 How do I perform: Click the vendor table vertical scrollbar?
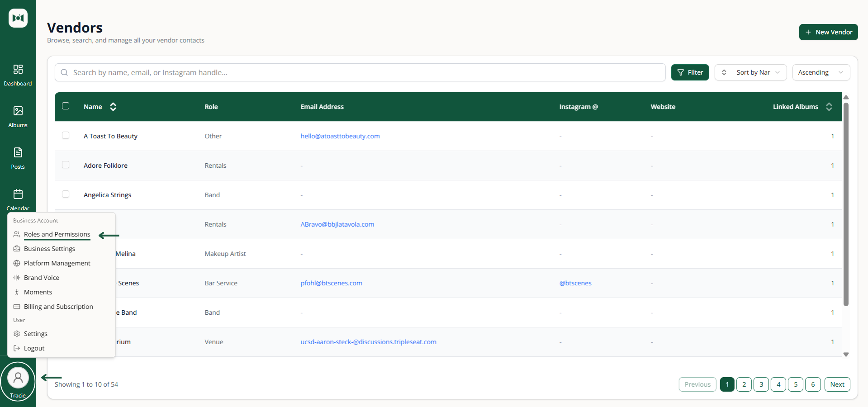[846, 204]
